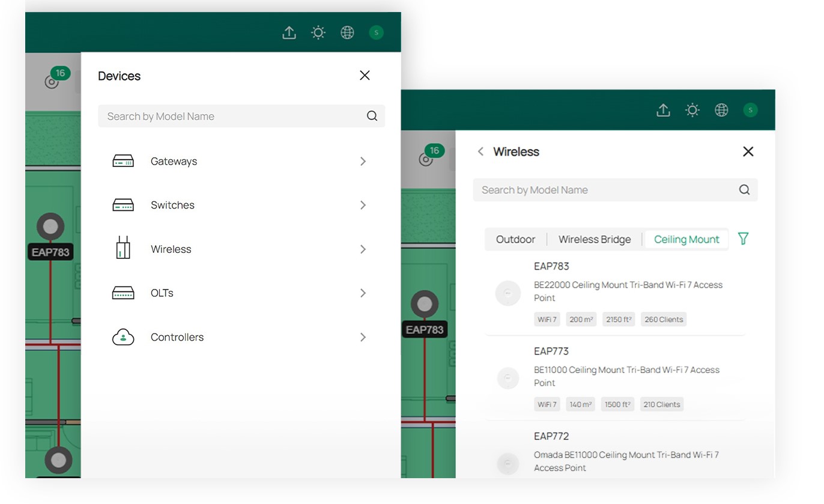Click Search by Model Name field in Devices
Image resolution: width=824 pixels, height=504 pixels.
pos(231,117)
